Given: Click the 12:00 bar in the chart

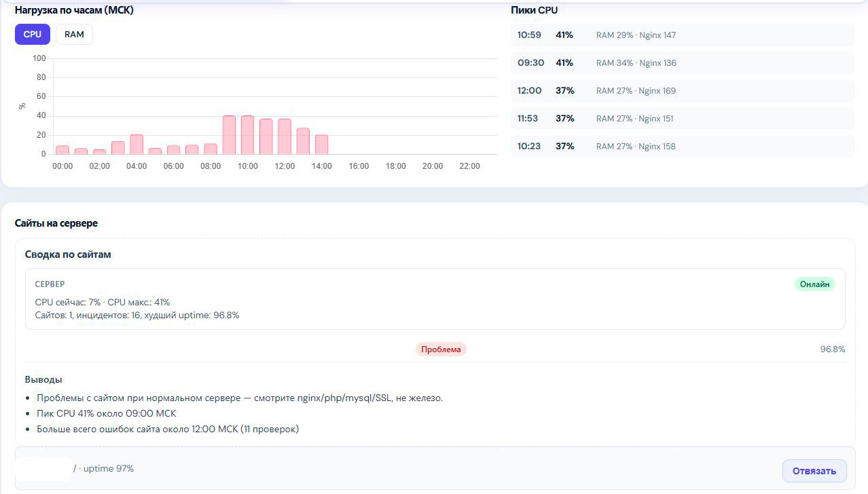Looking at the screenshot, I should pyautogui.click(x=285, y=137).
